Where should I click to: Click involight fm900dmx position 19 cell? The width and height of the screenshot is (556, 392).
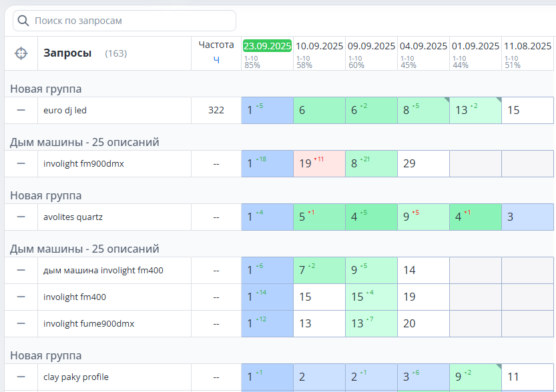click(x=320, y=163)
